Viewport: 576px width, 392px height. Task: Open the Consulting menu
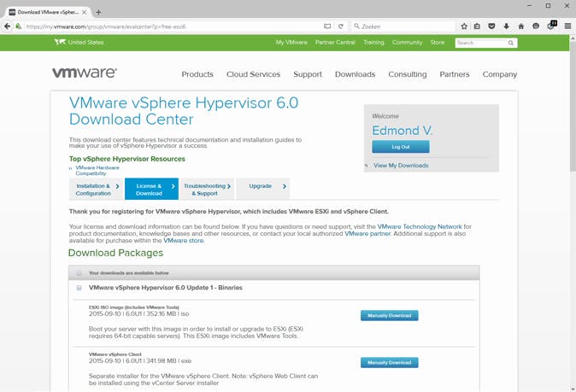pyautogui.click(x=408, y=74)
